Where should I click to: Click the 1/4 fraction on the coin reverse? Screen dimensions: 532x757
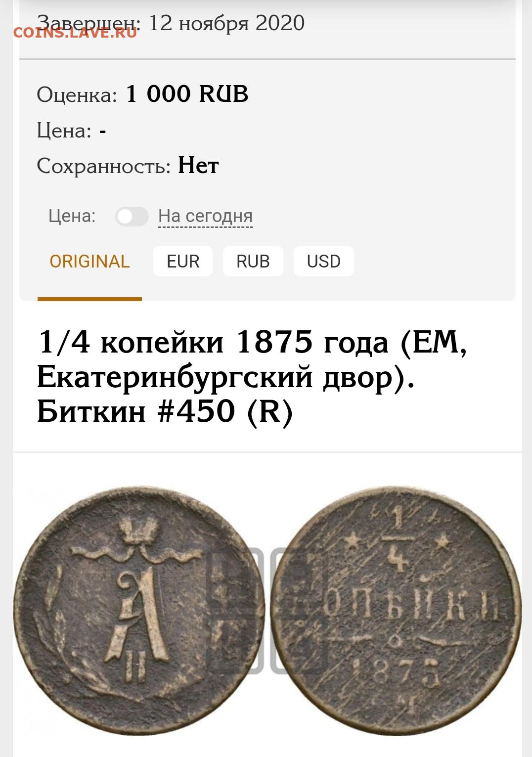click(x=397, y=541)
